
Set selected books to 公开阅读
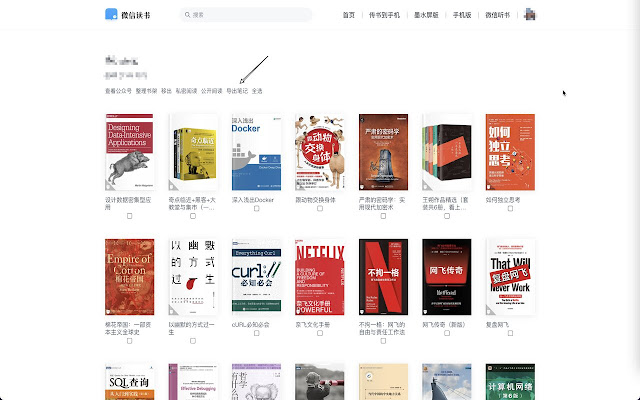(211, 91)
